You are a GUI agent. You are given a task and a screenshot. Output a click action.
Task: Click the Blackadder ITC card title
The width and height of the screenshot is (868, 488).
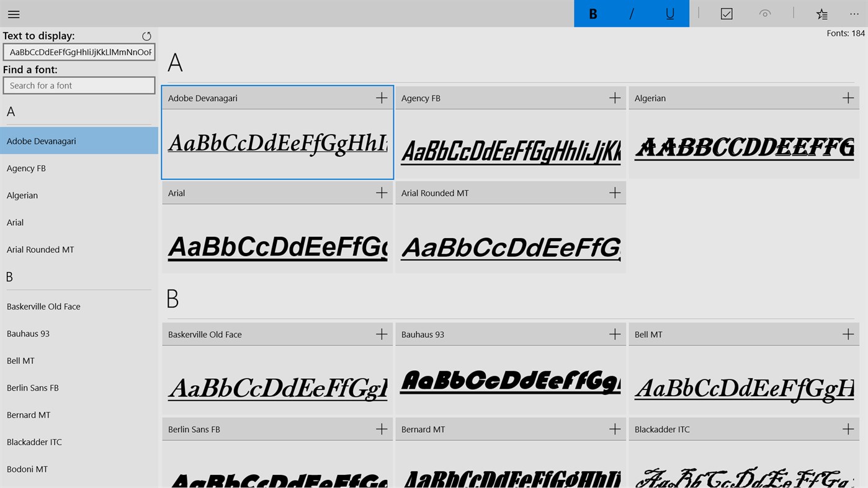pyautogui.click(x=662, y=429)
